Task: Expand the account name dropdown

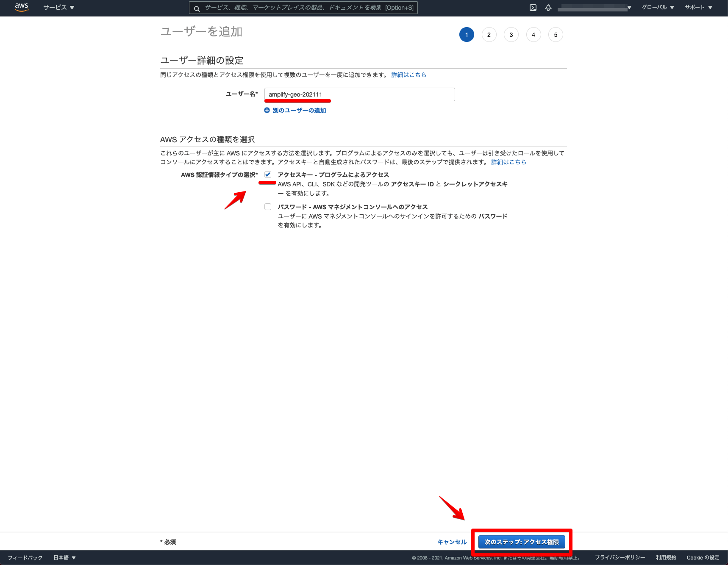Action: [x=594, y=8]
